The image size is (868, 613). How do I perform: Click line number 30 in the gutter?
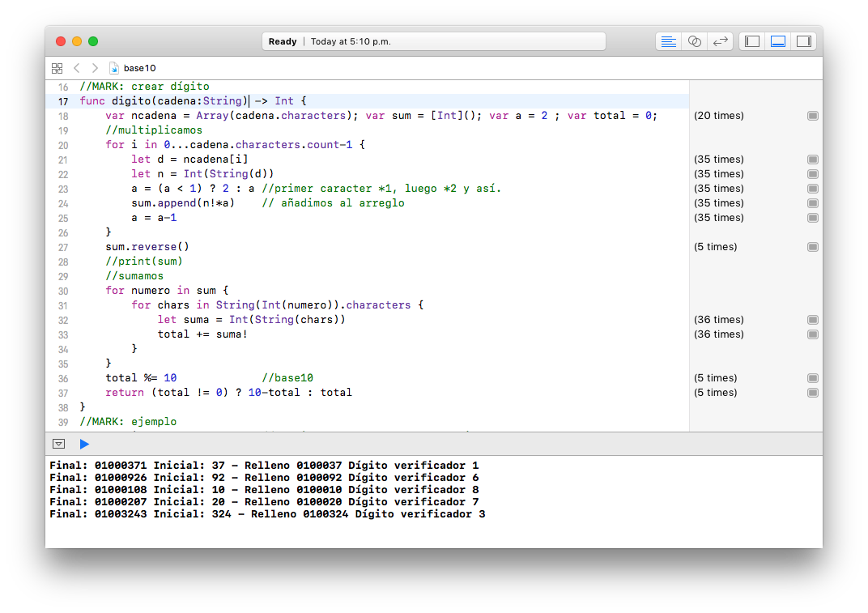(x=63, y=291)
